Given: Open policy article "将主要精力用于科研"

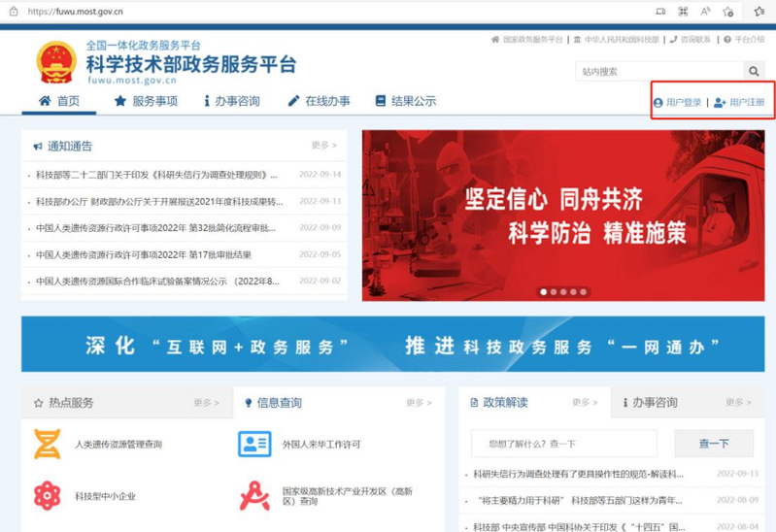Looking at the screenshot, I should [579, 500].
